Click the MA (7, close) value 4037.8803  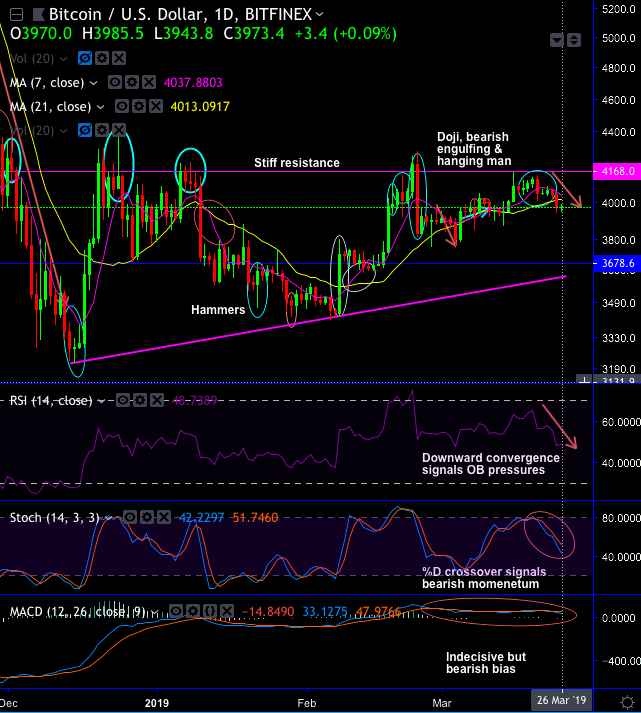coord(193,83)
